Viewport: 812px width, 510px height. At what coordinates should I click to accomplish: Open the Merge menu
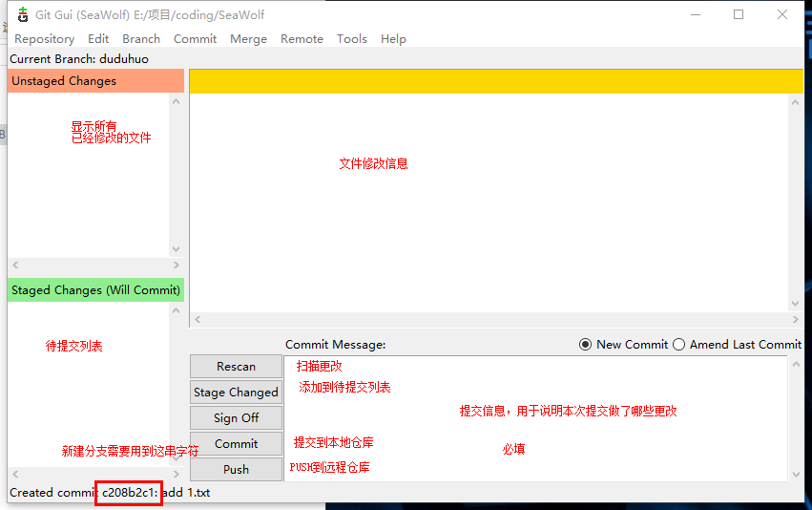[x=249, y=39]
